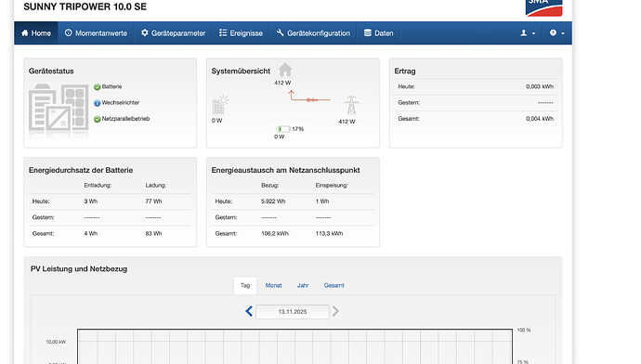Open the Geräteparameter tab
Image resolution: width=641 pixels, height=364 pixels.
click(x=174, y=33)
